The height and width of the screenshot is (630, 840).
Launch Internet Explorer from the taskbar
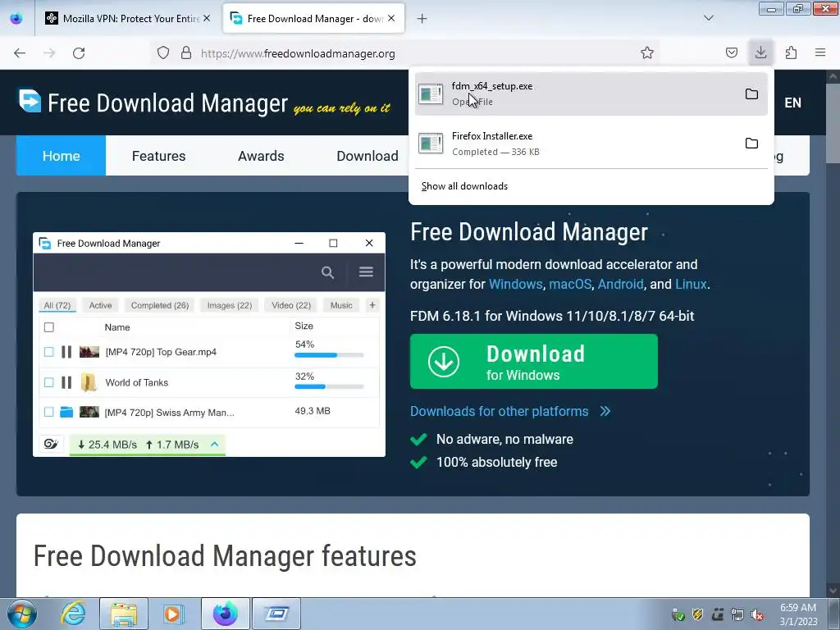pos(73,614)
